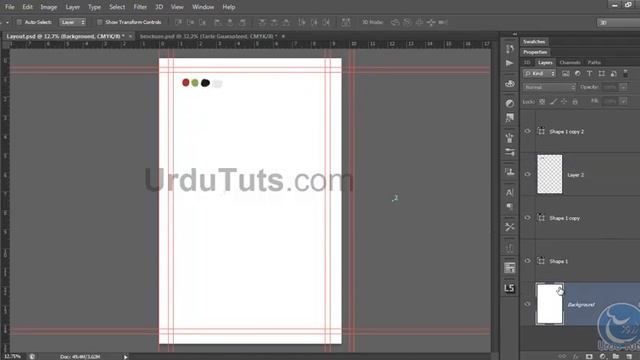This screenshot has height=360, width=640.
Task: Add a layer style (fx) icon
Action: (576, 356)
